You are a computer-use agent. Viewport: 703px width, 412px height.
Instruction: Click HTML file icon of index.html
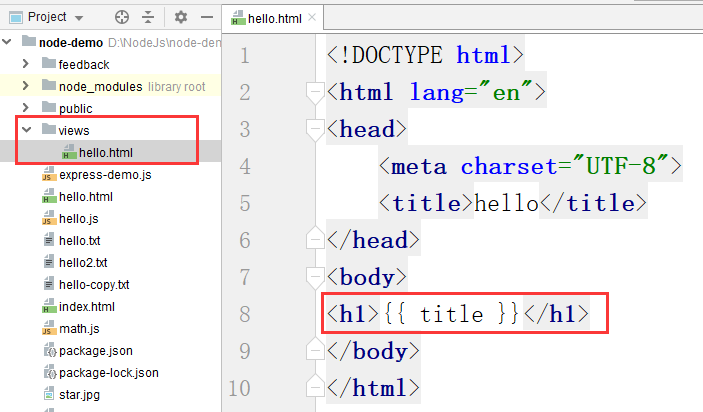coord(49,306)
